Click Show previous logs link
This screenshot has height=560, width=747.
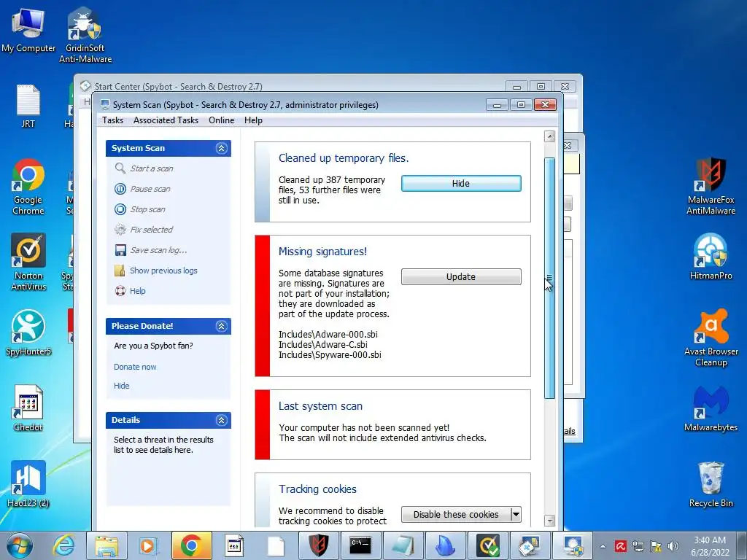[163, 271]
